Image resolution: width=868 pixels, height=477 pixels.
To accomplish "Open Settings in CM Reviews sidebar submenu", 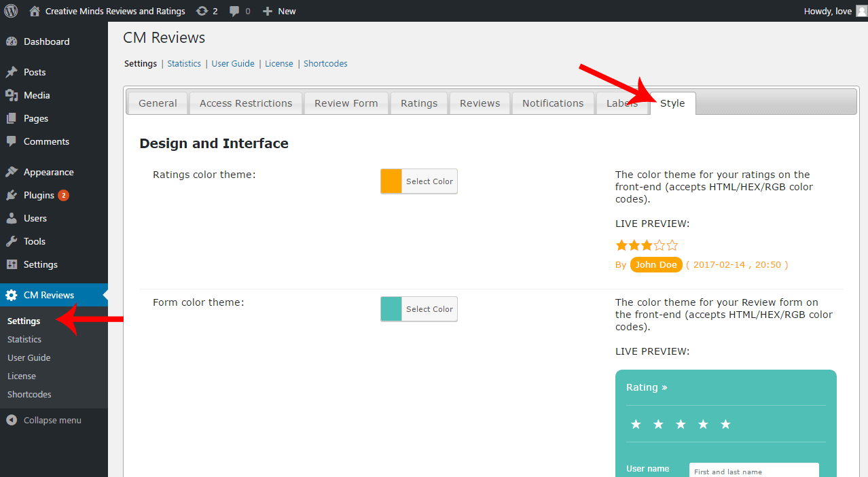I will [24, 321].
